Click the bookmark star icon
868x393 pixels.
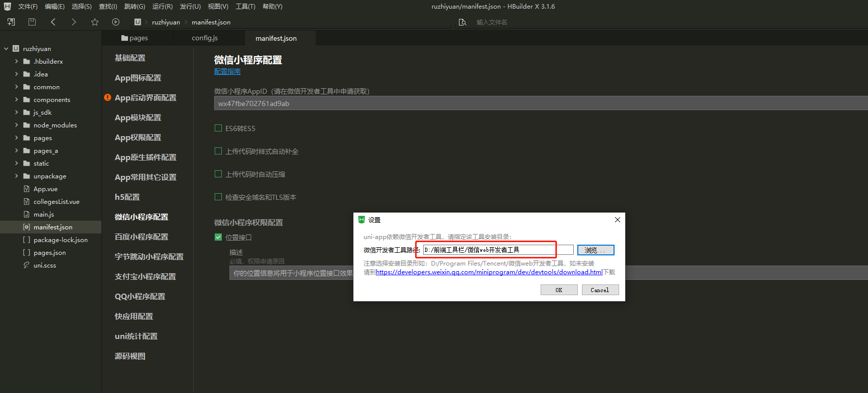[95, 22]
